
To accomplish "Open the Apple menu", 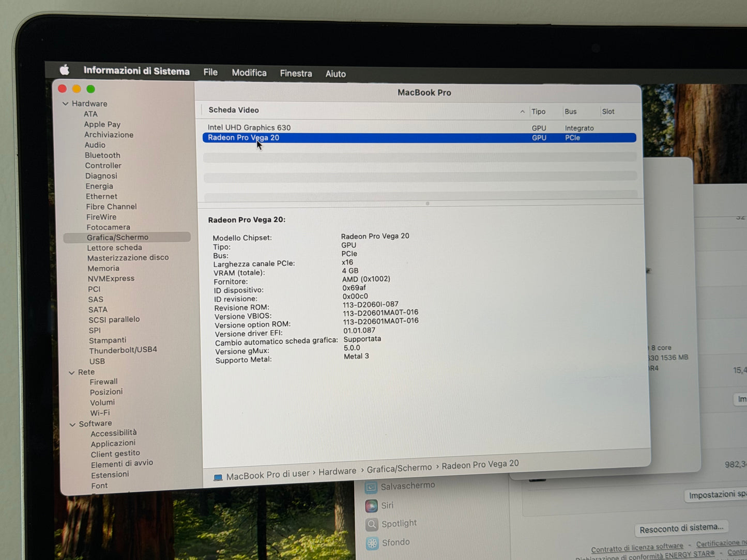I will pyautogui.click(x=65, y=70).
